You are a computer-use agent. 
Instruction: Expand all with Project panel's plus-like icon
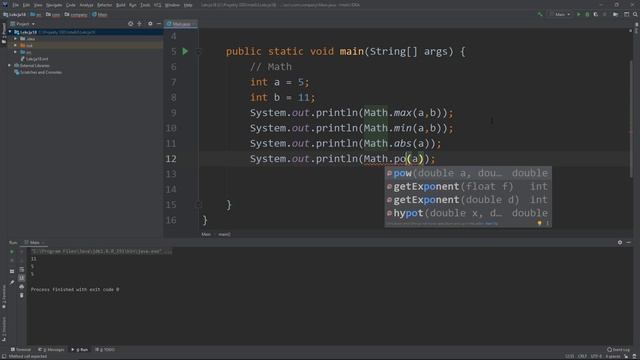[x=140, y=24]
